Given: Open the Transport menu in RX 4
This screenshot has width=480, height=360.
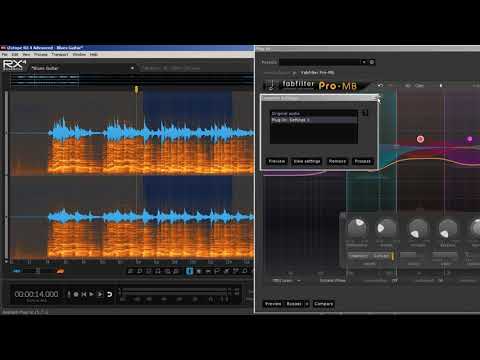Looking at the screenshot, I should [60, 54].
